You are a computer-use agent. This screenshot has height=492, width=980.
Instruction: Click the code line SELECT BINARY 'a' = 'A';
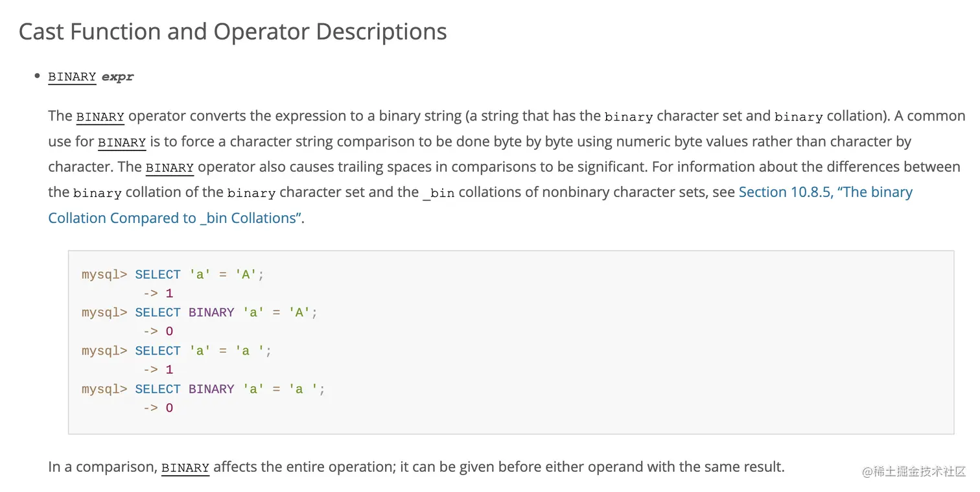[x=226, y=312]
